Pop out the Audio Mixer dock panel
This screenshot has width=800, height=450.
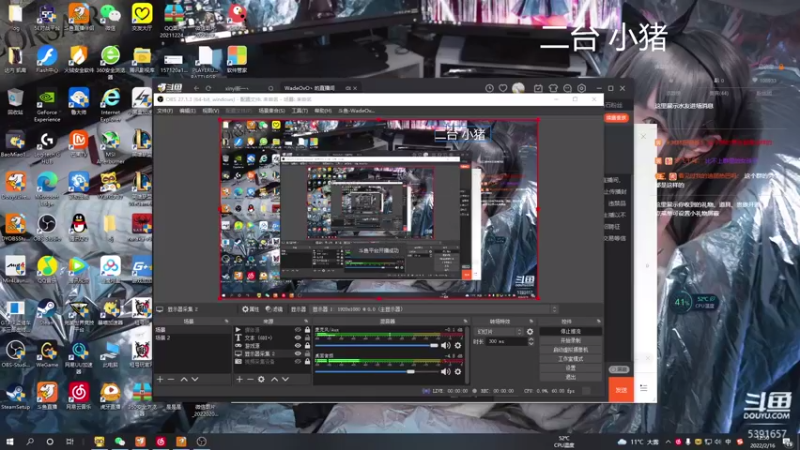pos(465,321)
